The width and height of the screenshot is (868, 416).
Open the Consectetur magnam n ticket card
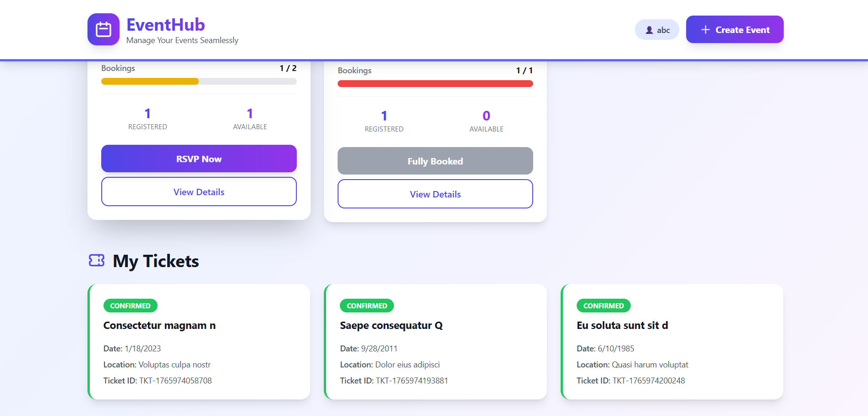(200, 341)
